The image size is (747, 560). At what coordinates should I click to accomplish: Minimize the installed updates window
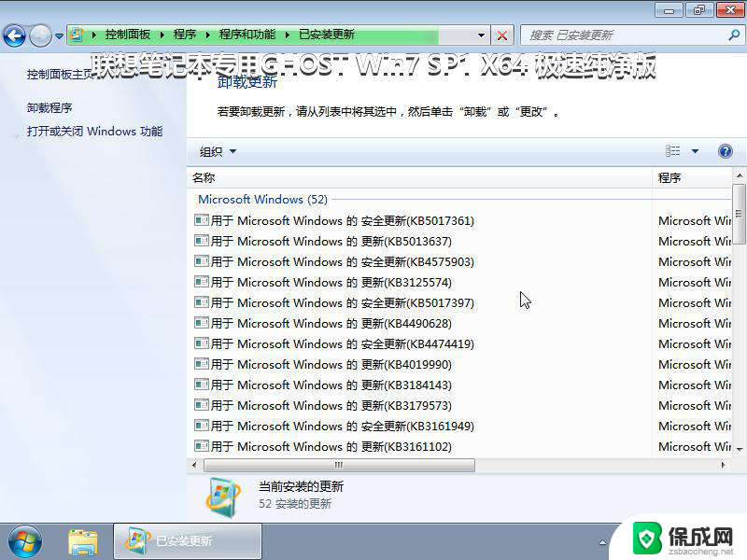[669, 10]
